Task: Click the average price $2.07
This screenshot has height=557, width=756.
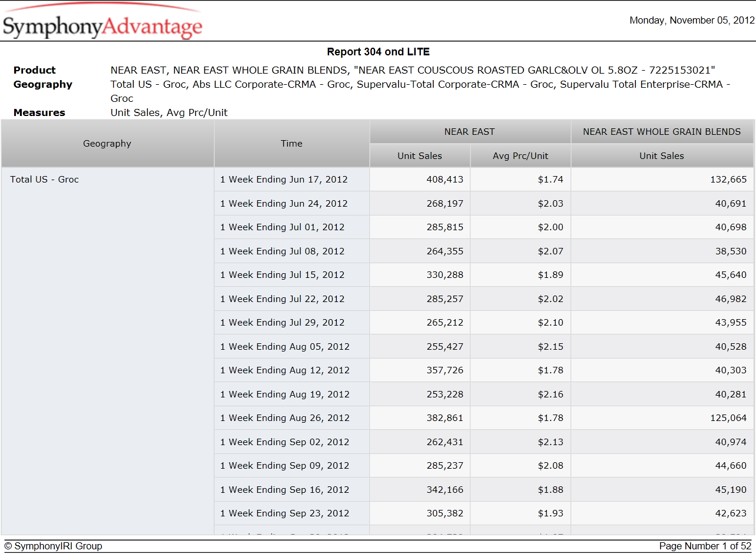Action: (x=551, y=251)
